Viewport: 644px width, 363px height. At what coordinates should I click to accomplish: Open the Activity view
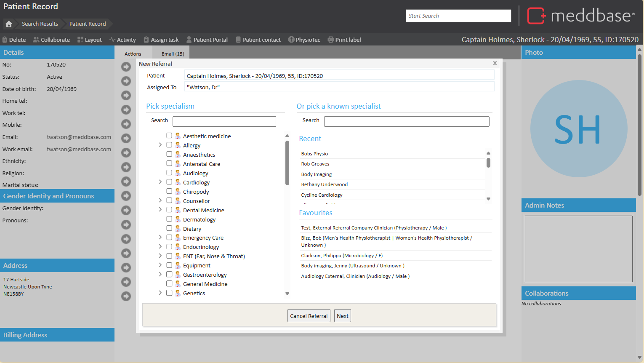pyautogui.click(x=122, y=40)
